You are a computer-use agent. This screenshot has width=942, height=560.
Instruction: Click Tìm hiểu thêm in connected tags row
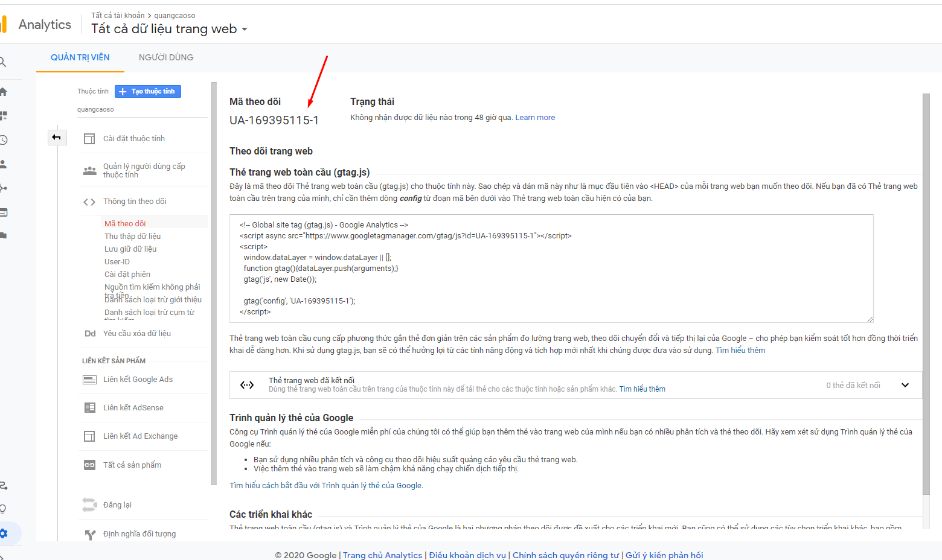pyautogui.click(x=642, y=389)
